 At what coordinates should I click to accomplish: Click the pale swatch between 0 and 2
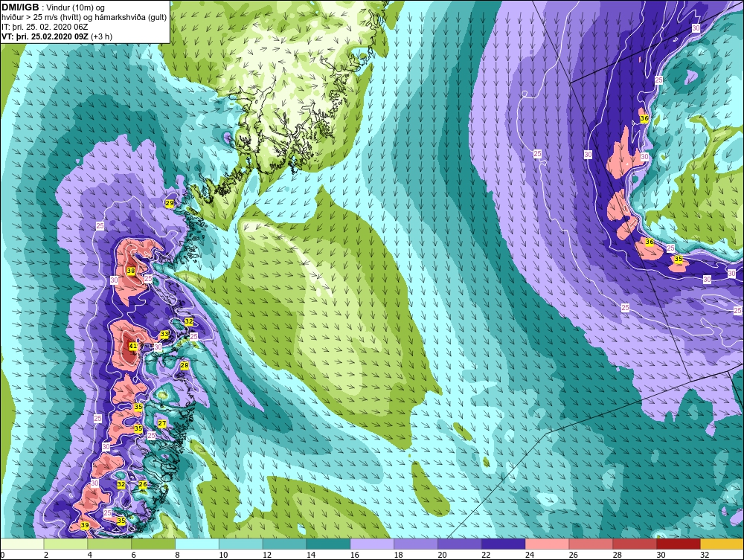pyautogui.click(x=22, y=544)
